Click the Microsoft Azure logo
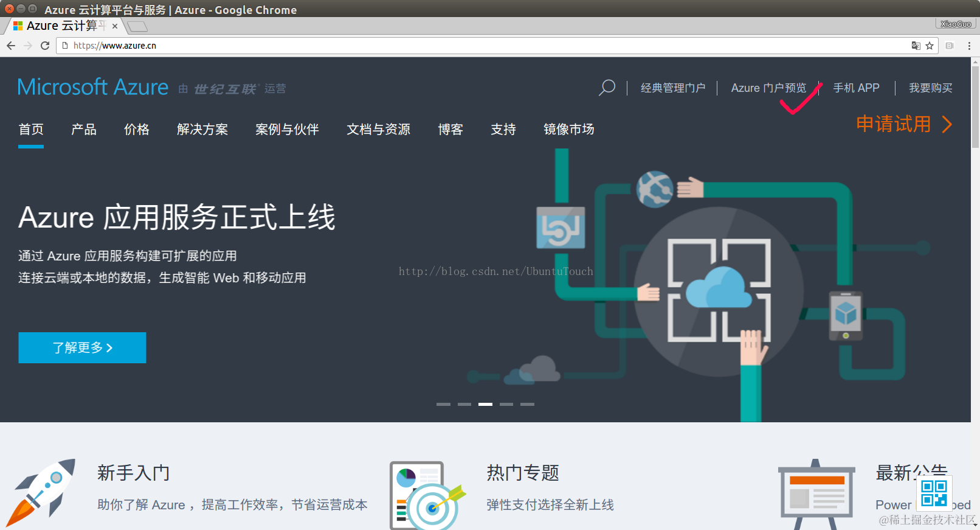Viewport: 980px width, 530px height. pyautogui.click(x=92, y=87)
